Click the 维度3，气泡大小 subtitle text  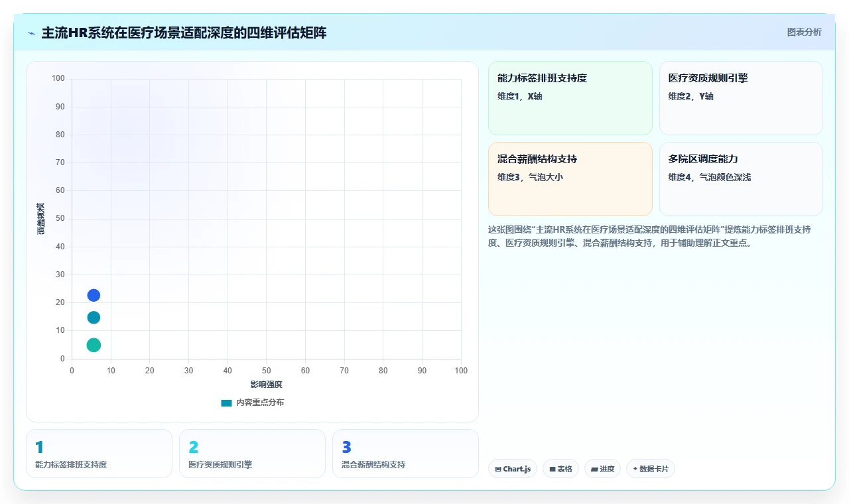tap(530, 177)
